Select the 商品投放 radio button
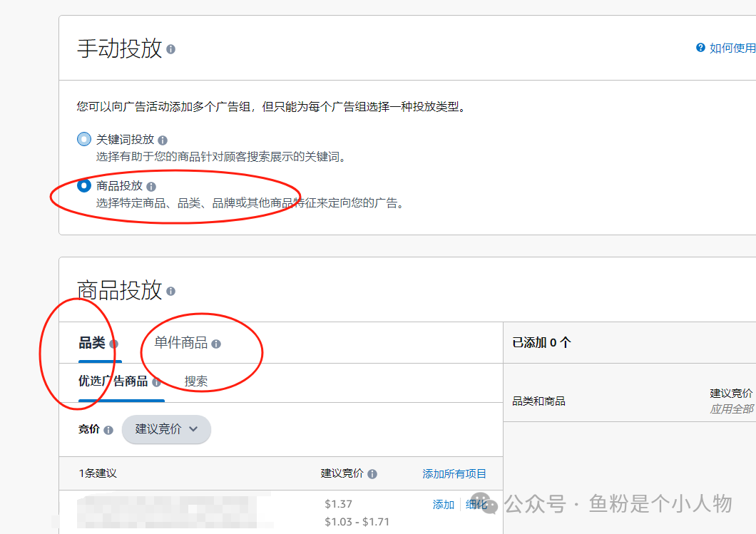Viewport: 756px width, 534px height. click(x=84, y=185)
